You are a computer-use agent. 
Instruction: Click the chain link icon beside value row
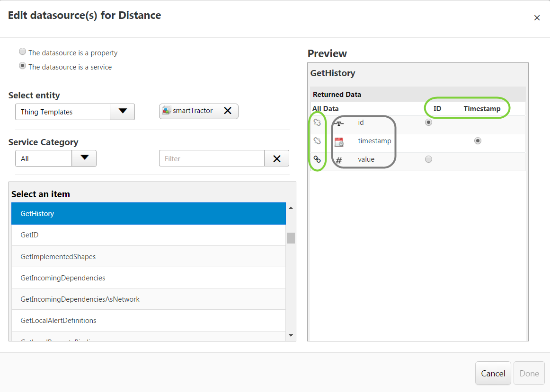click(317, 159)
